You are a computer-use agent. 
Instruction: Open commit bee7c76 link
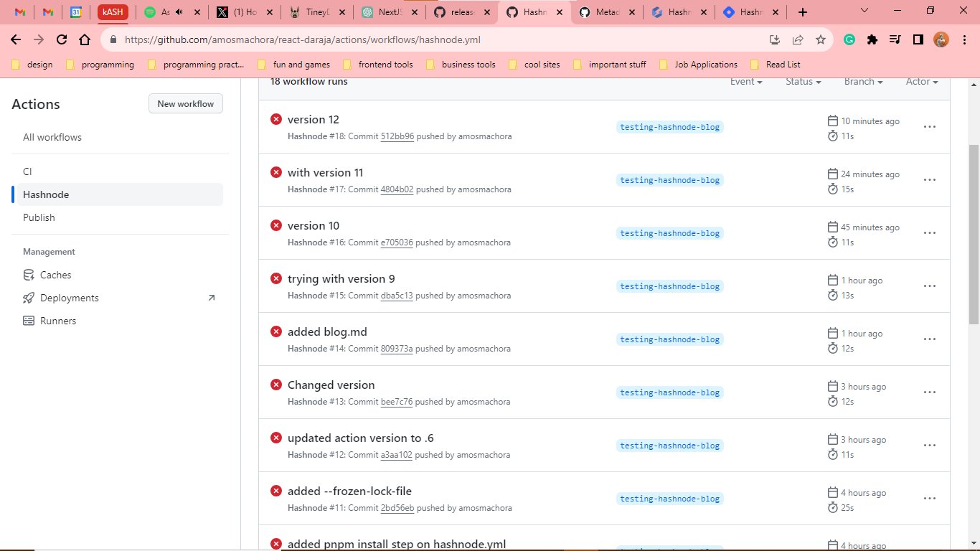(397, 402)
